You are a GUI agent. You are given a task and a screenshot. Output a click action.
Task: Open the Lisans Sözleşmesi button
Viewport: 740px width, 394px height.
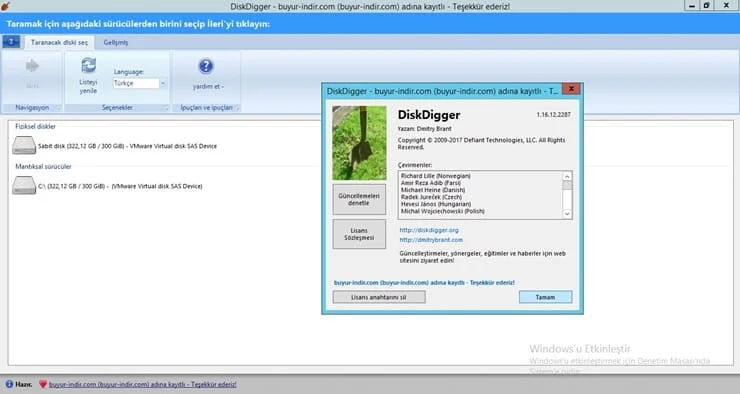pyautogui.click(x=359, y=234)
